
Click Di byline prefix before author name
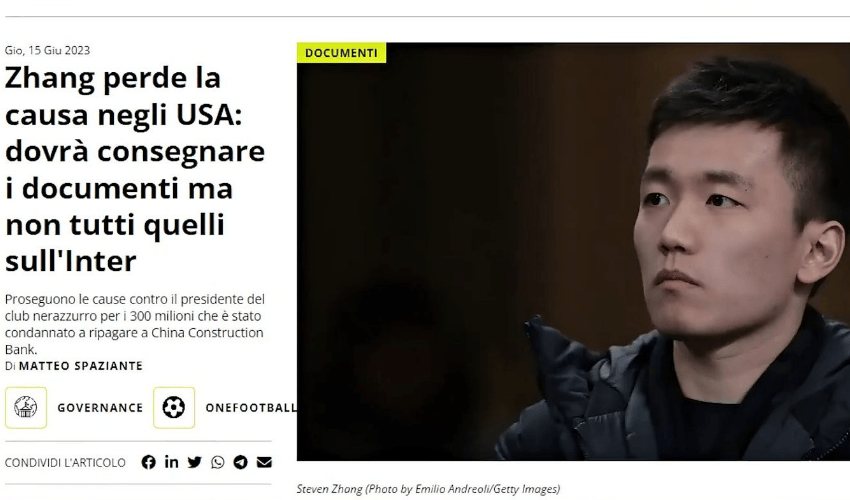tap(10, 366)
